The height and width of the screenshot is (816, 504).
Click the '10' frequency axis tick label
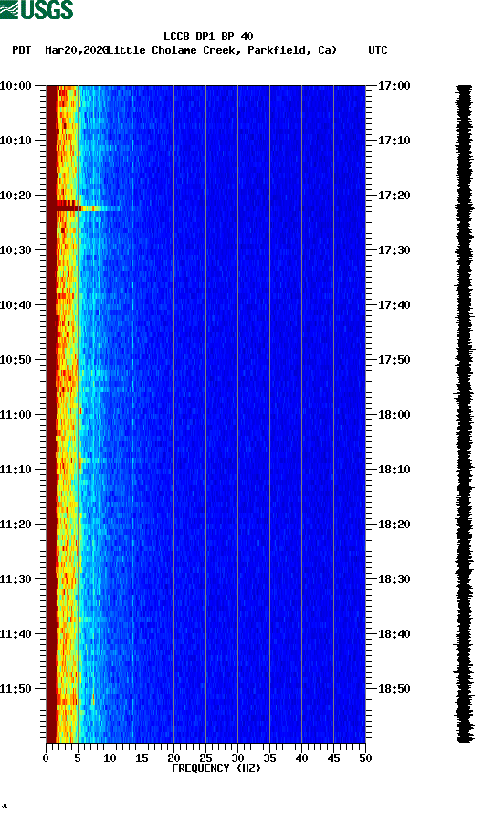click(x=110, y=758)
